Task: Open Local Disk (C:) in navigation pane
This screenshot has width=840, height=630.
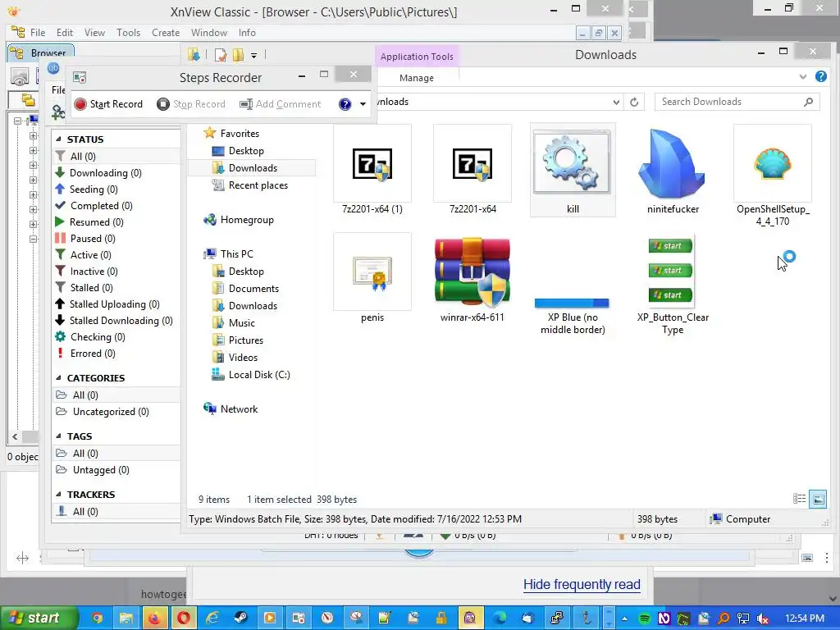Action: 259,374
